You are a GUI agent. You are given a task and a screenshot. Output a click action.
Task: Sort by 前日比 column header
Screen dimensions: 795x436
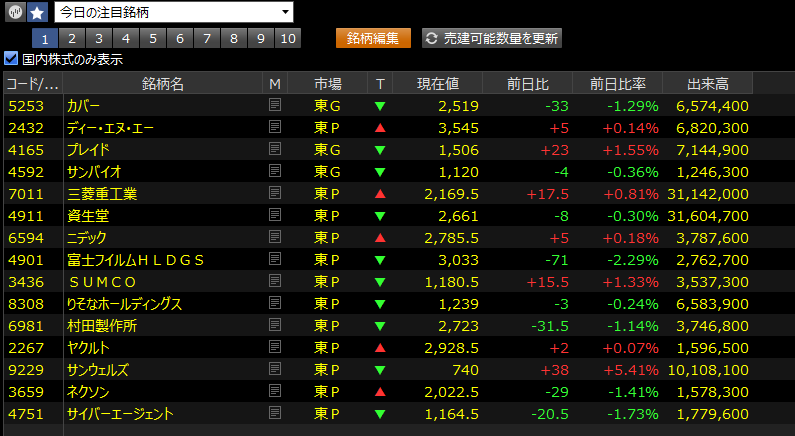pos(527,84)
